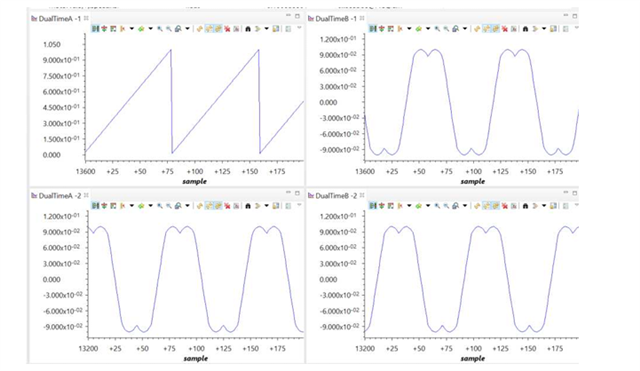Viewport: 640px width, 371px height.
Task: Open dropdown next to marker icon in DualTimeA -2
Action: (x=132, y=205)
